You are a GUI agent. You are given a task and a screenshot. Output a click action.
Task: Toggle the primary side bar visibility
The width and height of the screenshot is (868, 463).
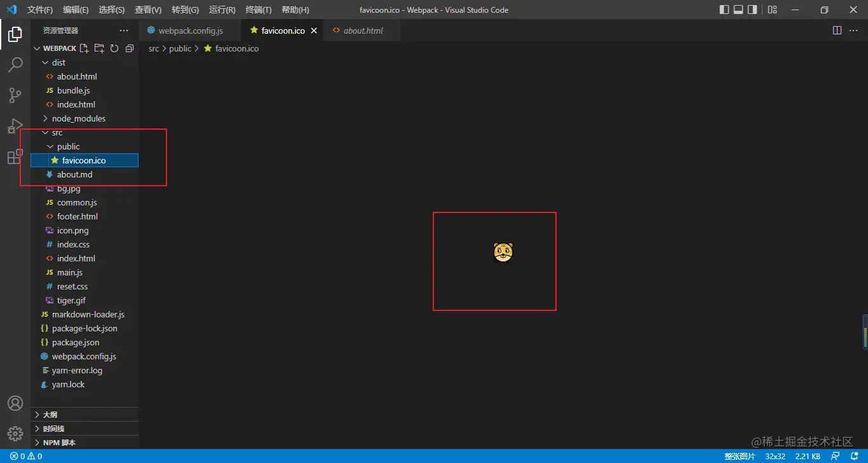tap(724, 10)
